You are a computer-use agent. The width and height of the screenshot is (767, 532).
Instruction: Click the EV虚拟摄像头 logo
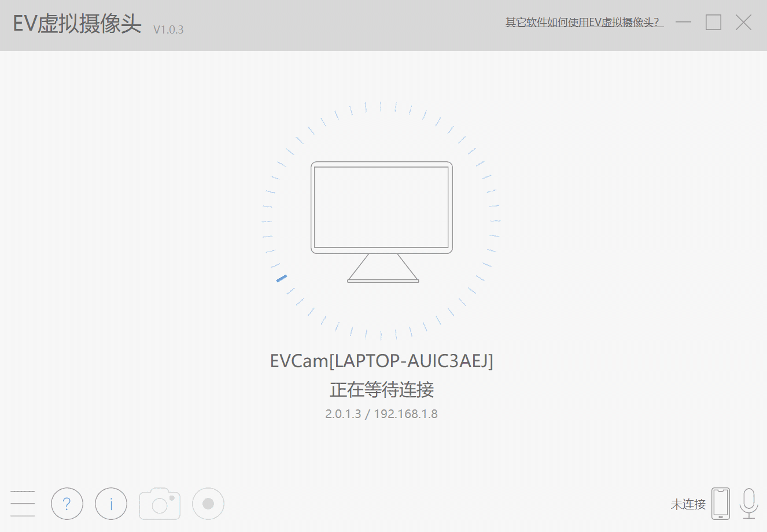(x=75, y=24)
